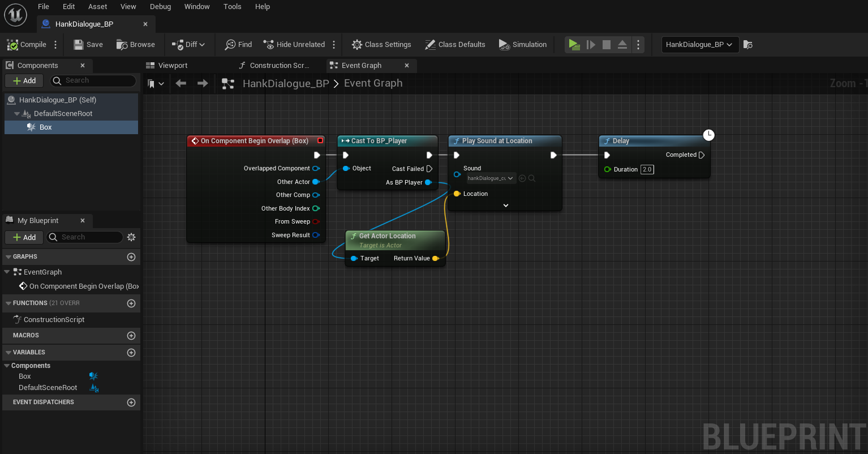The image size is (868, 454).
Task: Toggle DefaultSceneRoot variable visibility icon
Action: pyautogui.click(x=94, y=388)
